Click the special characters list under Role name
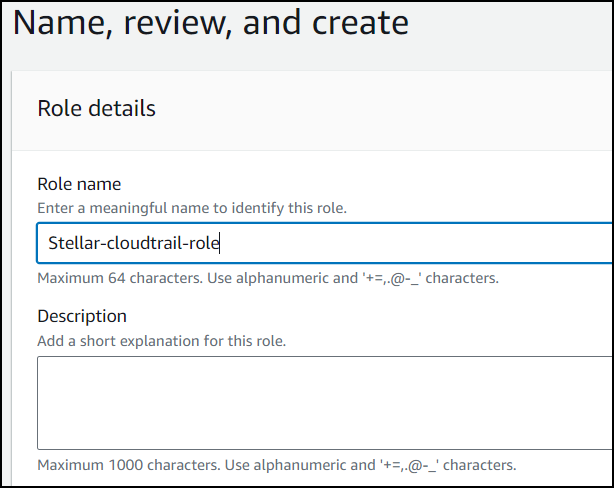614x488 pixels. tap(393, 278)
